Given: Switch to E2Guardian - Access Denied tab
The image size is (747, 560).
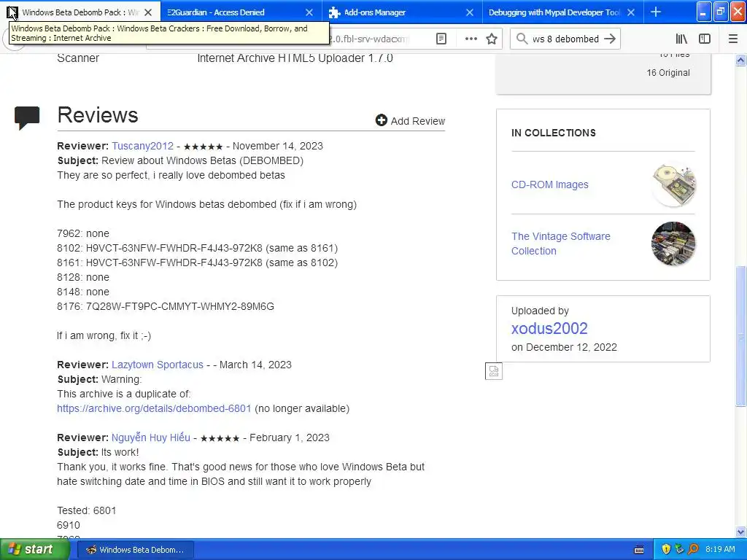Looking at the screenshot, I should [241, 12].
